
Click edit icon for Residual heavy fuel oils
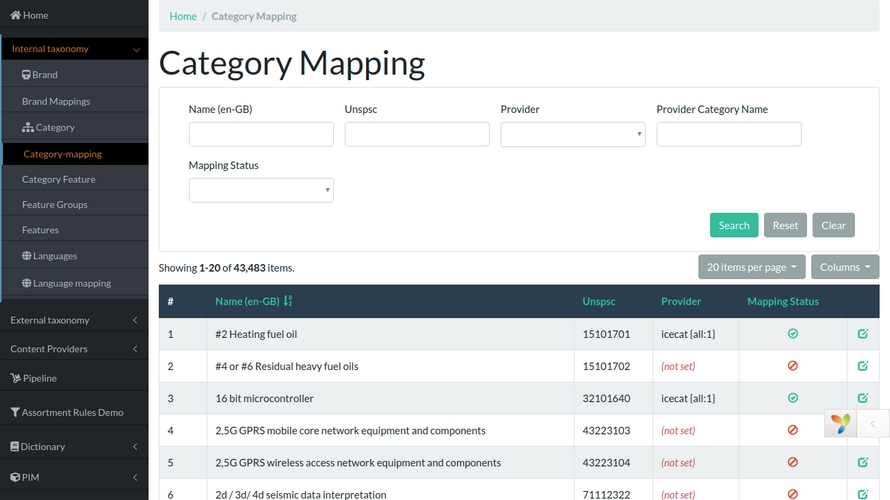pos(863,366)
